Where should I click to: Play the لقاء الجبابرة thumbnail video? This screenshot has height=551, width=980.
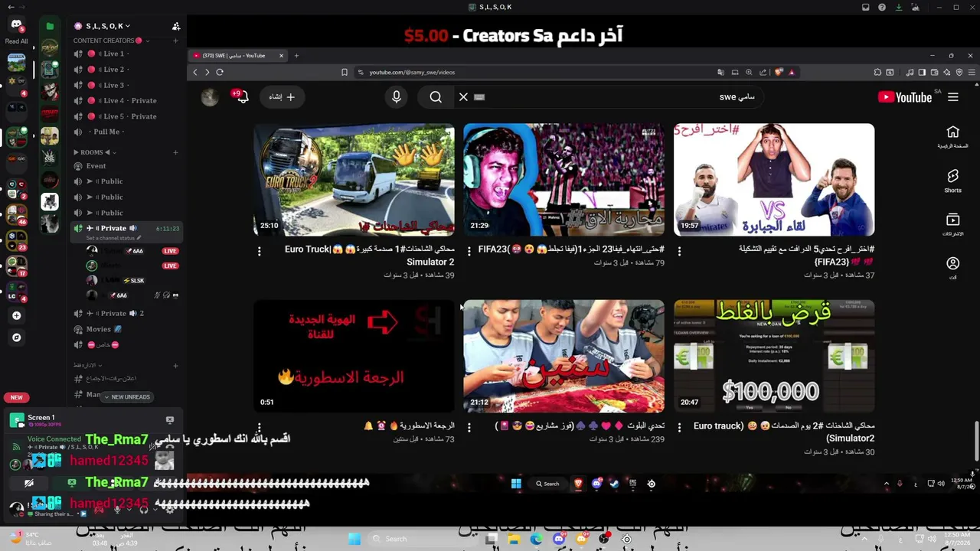pos(774,180)
